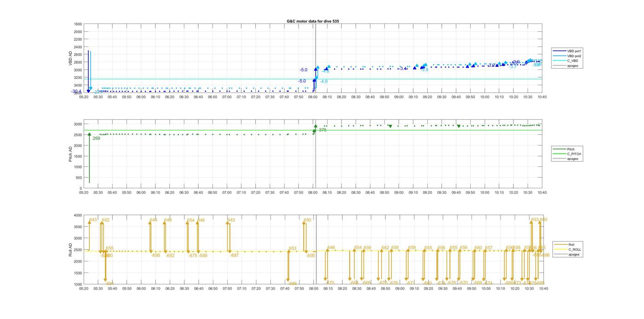
Task: Click the "Roll AD" y-axis label
Action: click(x=70, y=250)
